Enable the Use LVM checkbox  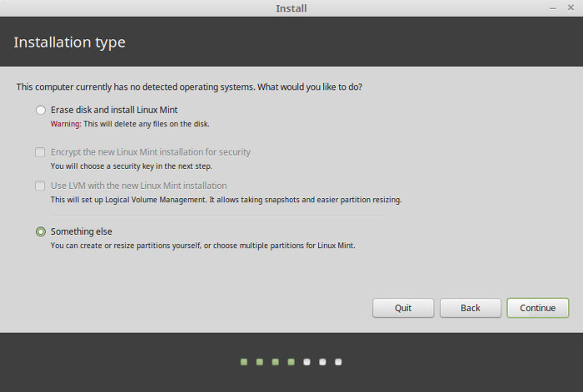pos(40,186)
